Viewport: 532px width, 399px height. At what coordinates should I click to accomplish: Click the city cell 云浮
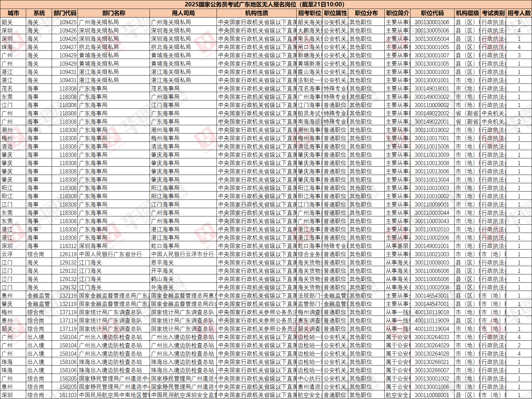pos(13,254)
